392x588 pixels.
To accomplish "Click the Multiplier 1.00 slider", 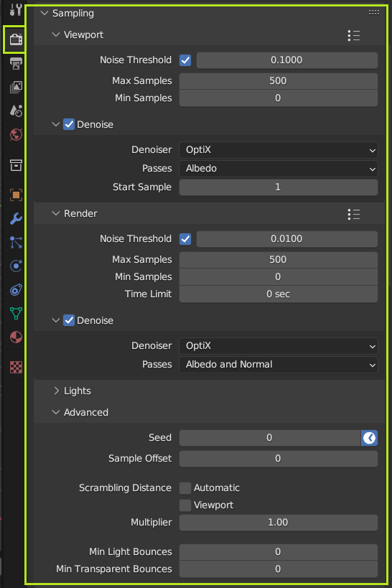I will [x=279, y=523].
